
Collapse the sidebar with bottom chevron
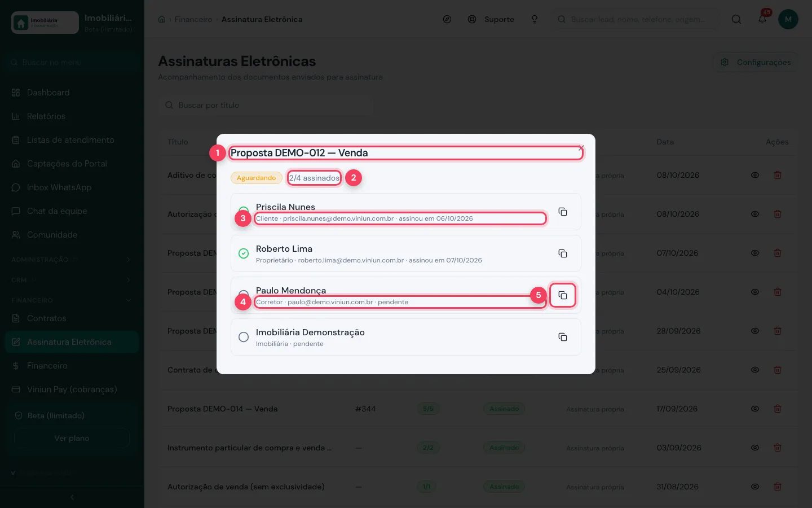[72, 497]
